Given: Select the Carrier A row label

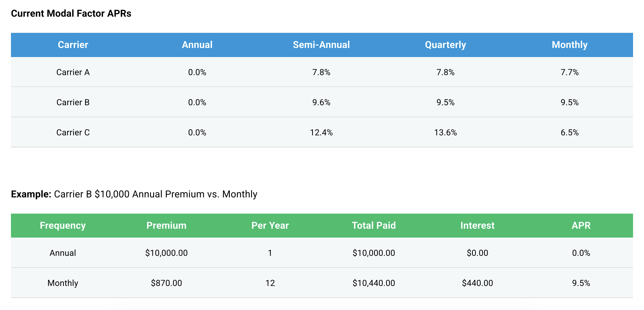Looking at the screenshot, I should pyautogui.click(x=73, y=72).
